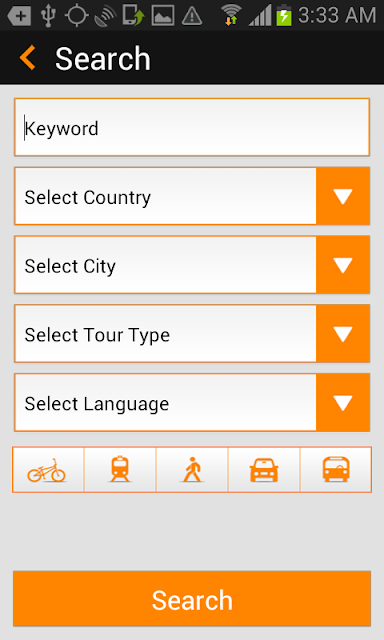Tap the Search title in header
This screenshot has height=640, width=384.
pos(103,59)
